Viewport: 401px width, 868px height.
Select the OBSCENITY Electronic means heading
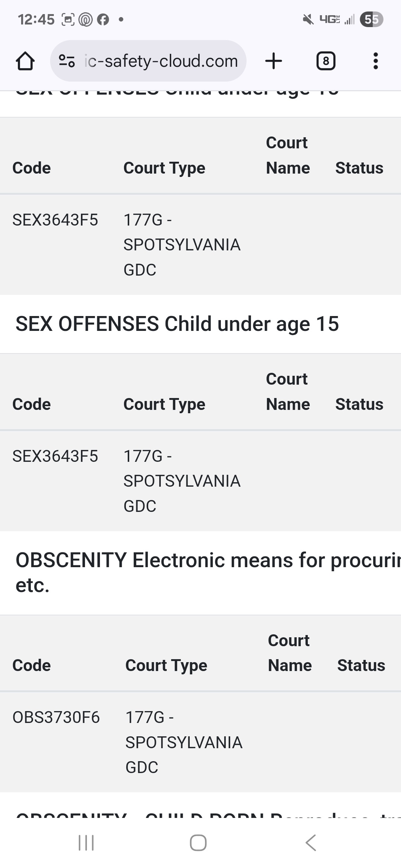click(208, 573)
